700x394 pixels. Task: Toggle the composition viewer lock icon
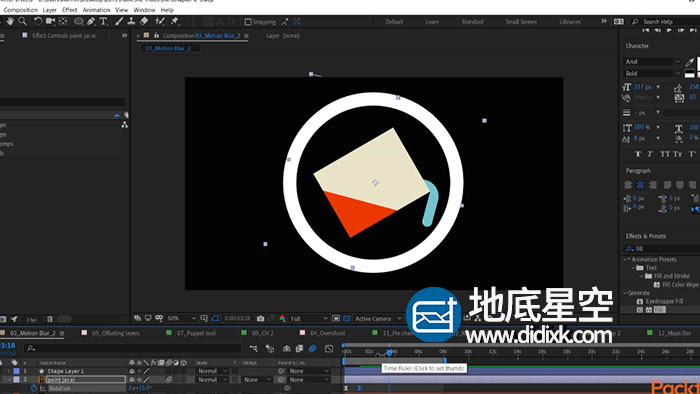[x=156, y=35]
